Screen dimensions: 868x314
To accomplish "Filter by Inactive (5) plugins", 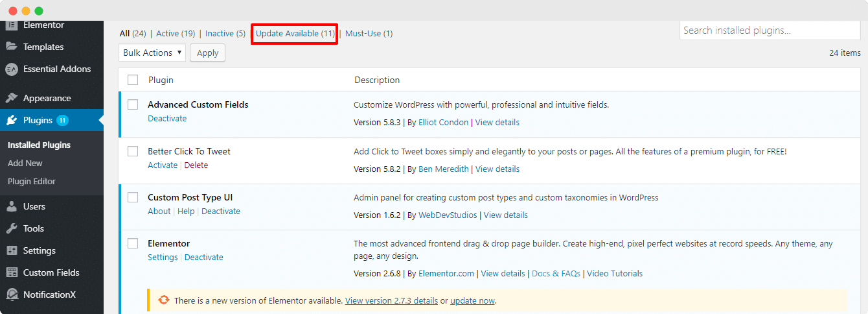I will point(225,33).
